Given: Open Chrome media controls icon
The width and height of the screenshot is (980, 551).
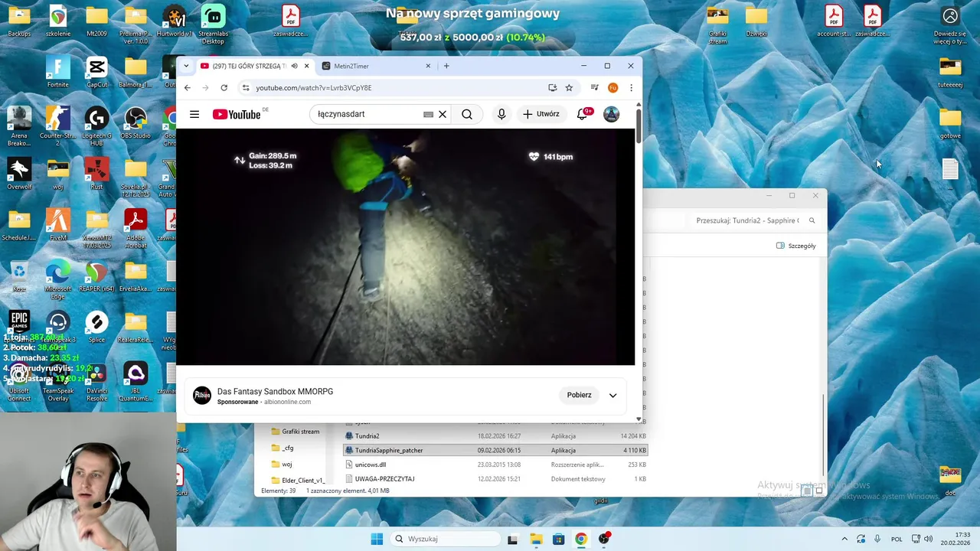Looking at the screenshot, I should (594, 88).
